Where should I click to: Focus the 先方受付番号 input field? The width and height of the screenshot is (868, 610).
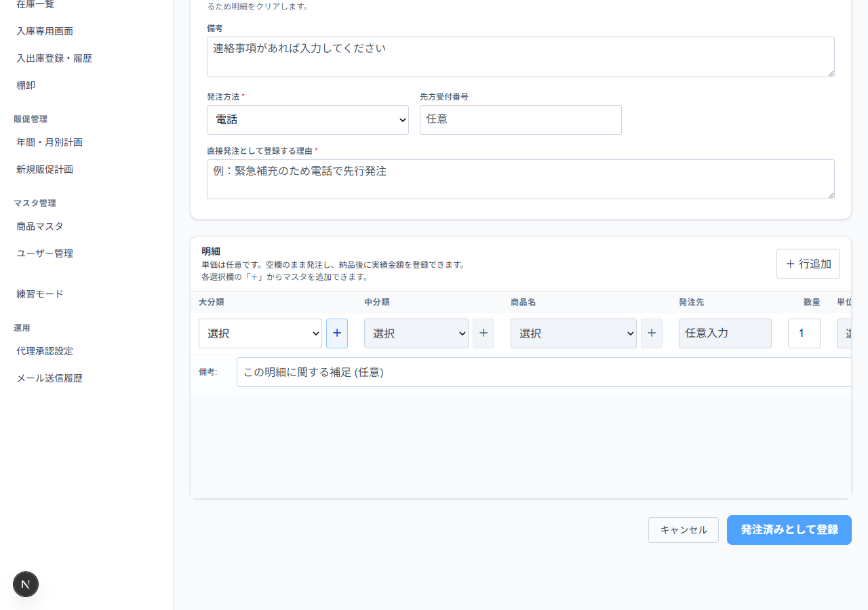[x=521, y=120]
